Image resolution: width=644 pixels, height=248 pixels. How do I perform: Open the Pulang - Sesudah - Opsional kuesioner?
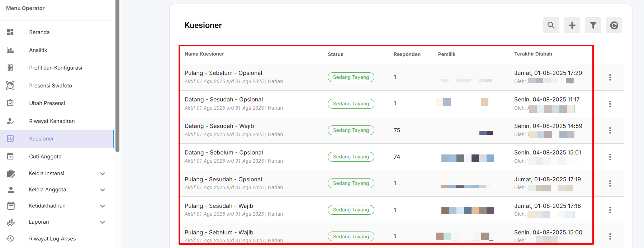(223, 180)
